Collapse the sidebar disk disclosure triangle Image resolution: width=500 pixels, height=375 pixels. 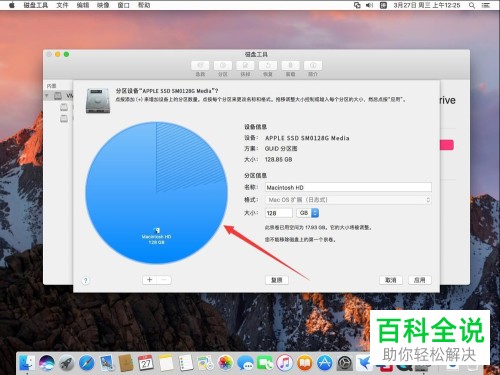[47, 96]
